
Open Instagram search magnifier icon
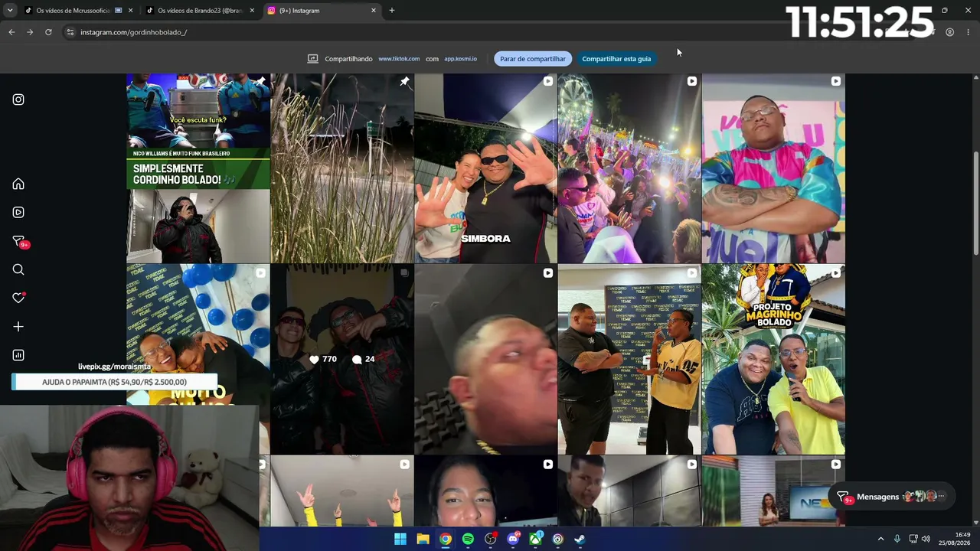click(18, 269)
